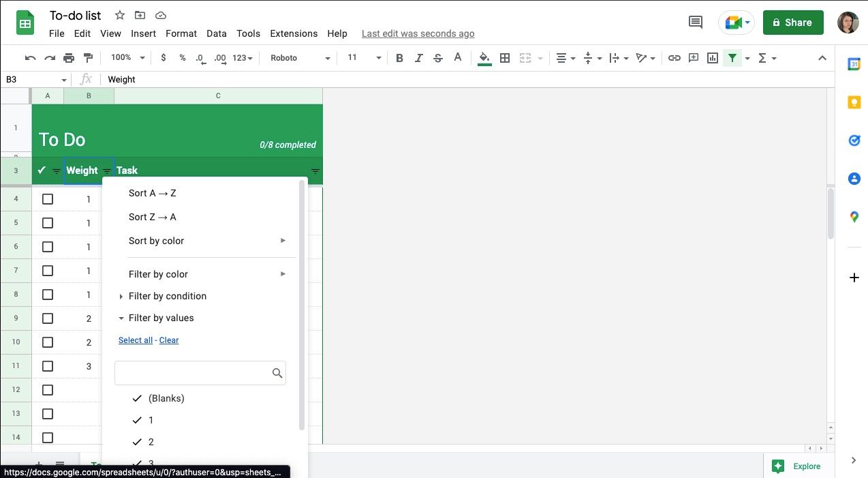Start a Google Meet call
This screenshot has height=478, width=868.
point(737,23)
